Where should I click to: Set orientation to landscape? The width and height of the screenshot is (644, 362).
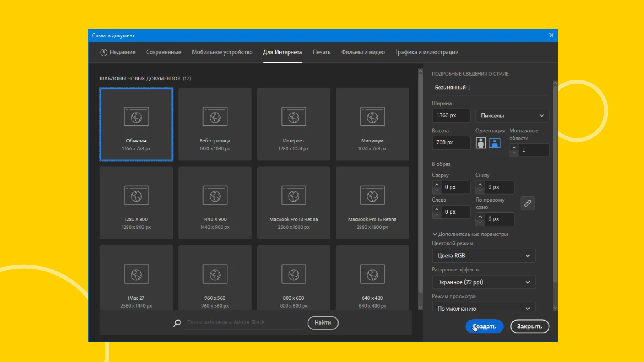click(495, 143)
